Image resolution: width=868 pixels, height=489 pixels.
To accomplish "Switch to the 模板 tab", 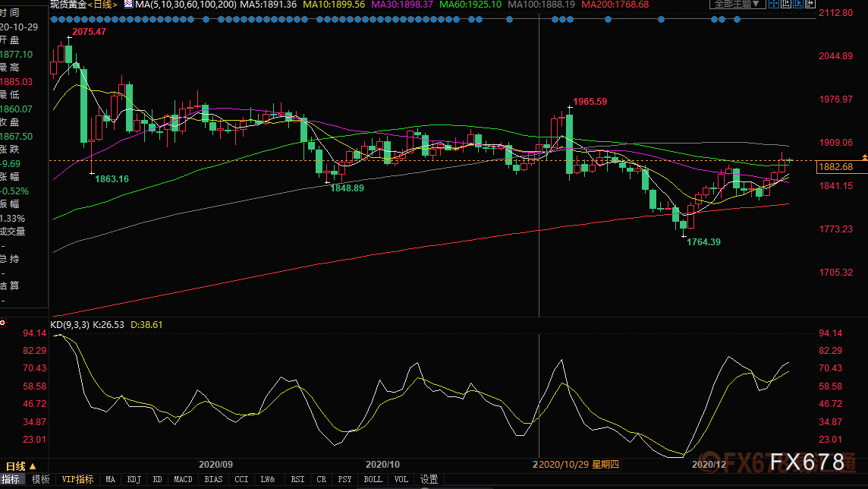I will [x=40, y=479].
